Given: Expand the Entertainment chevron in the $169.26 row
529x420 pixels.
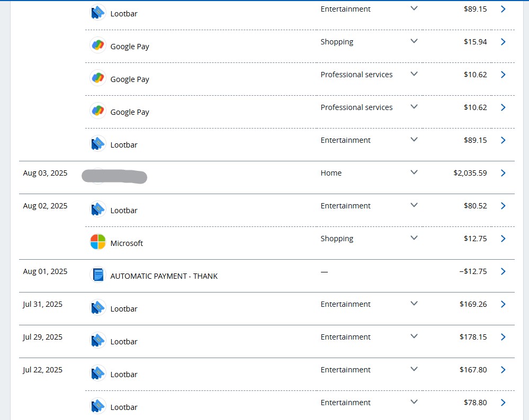Looking at the screenshot, I should 414,304.
